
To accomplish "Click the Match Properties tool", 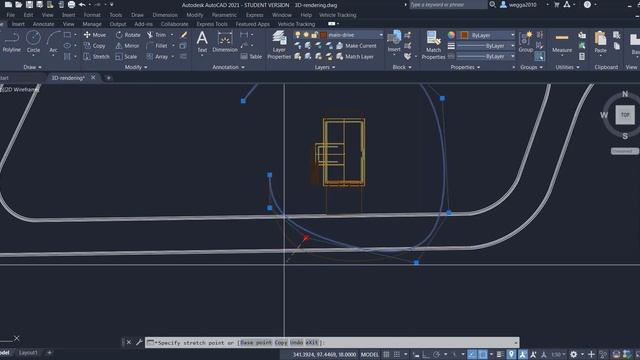I will click(x=433, y=45).
